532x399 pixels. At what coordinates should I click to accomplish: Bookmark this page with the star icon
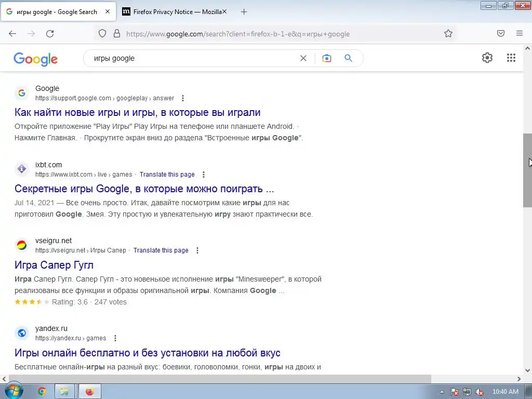point(448,34)
